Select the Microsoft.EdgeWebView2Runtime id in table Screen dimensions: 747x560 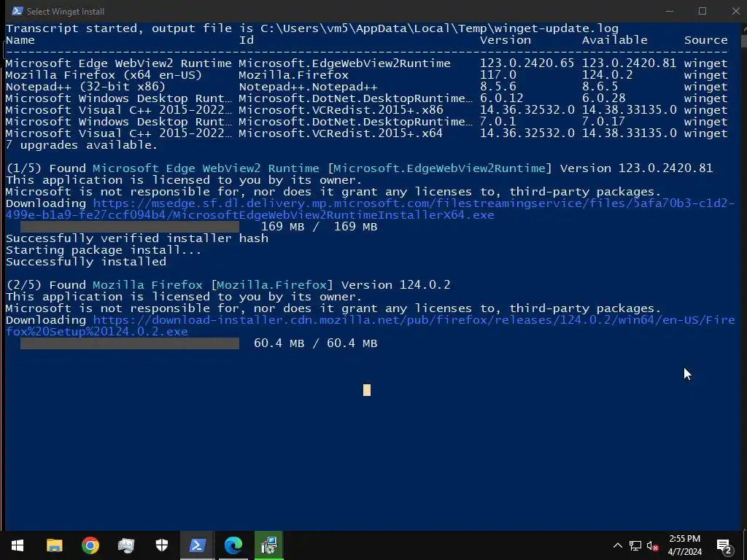tap(344, 63)
